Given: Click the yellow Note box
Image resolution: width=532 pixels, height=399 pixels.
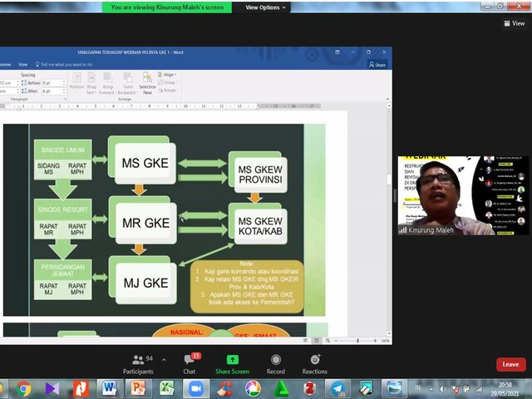Looking at the screenshot, I should (x=247, y=286).
